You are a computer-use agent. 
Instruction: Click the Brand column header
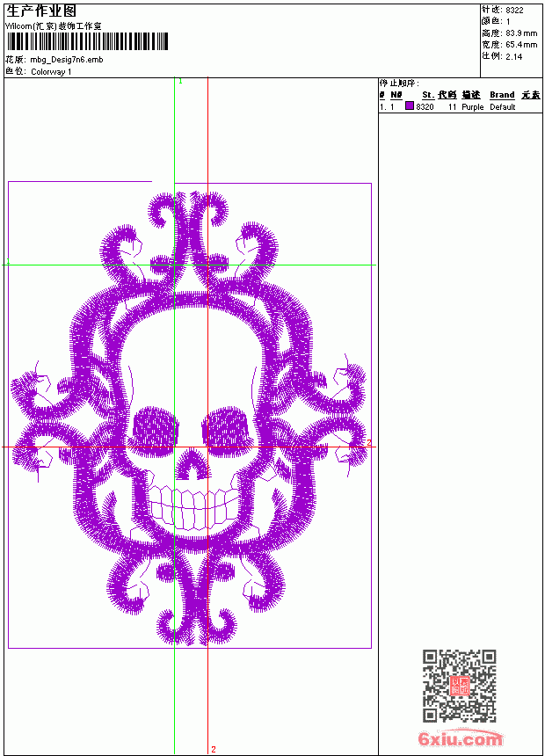(502, 95)
